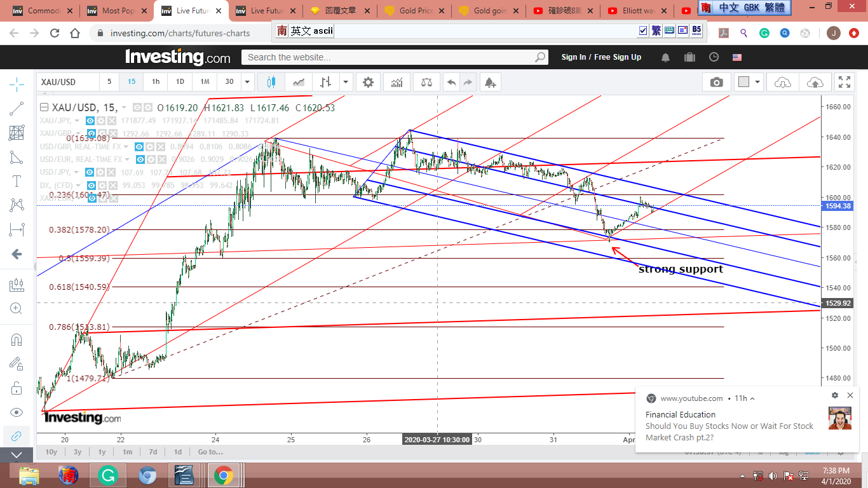This screenshot has width=868, height=488.
Task: Select the trend line drawing tool
Action: pyautogui.click(x=17, y=109)
